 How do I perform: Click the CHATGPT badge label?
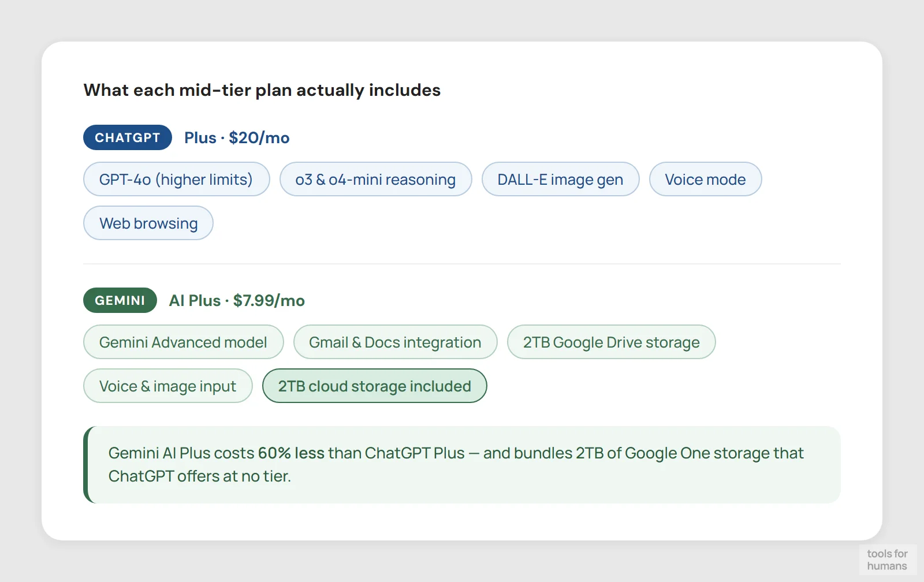coord(127,137)
